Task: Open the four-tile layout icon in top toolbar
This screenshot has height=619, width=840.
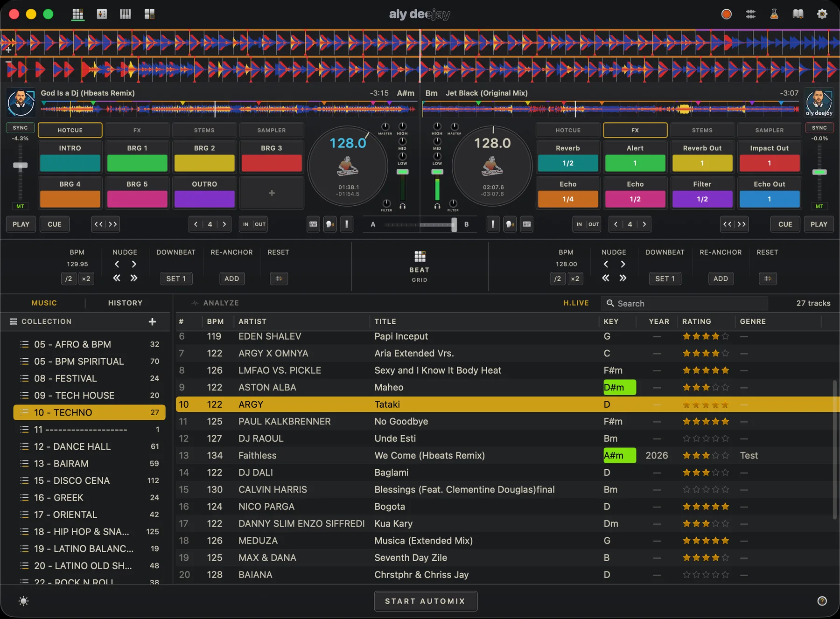Action: click(x=149, y=14)
